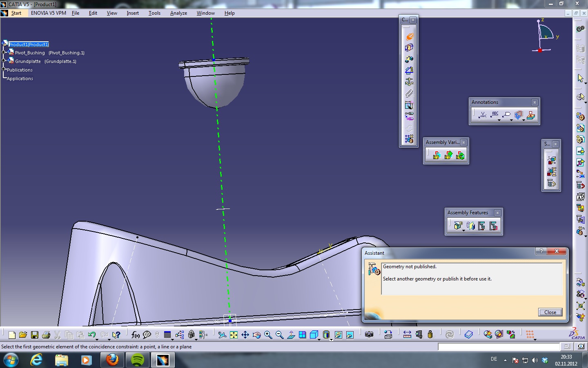Click the Generate Numbering icon in right toolbar
Viewport: 588px width, 368px height.
pos(580,197)
